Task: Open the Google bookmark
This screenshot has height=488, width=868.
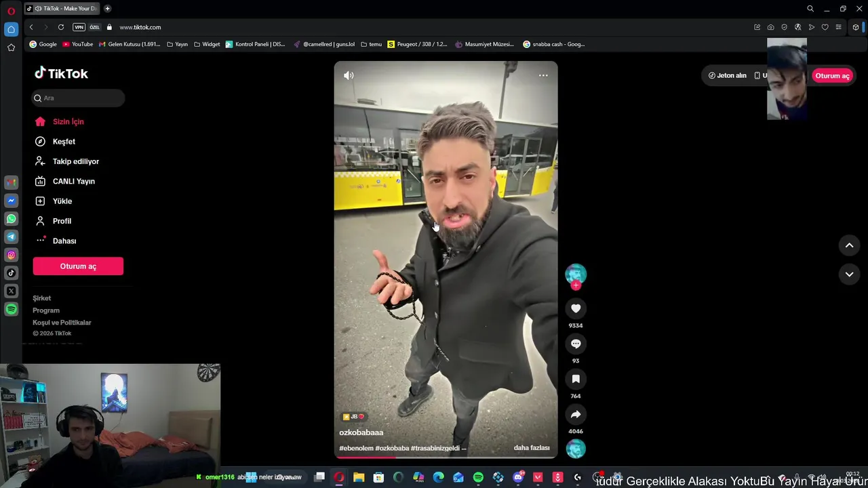Action: (x=43, y=44)
